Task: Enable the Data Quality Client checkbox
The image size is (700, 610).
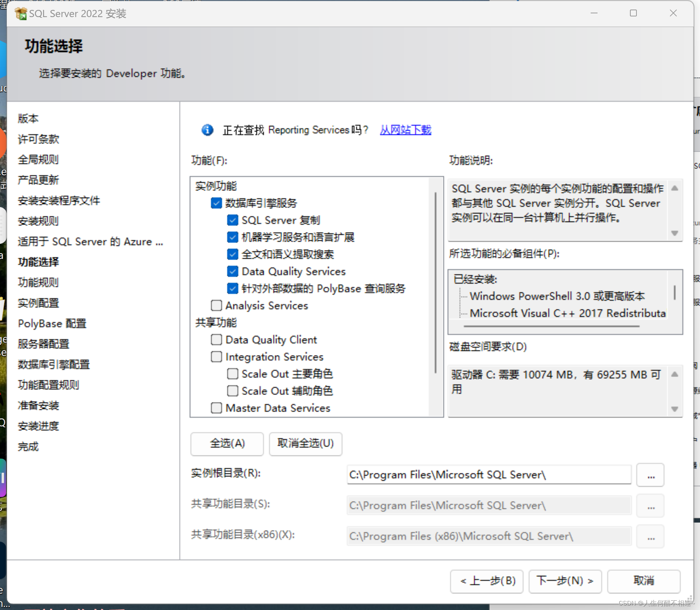Action: click(216, 339)
